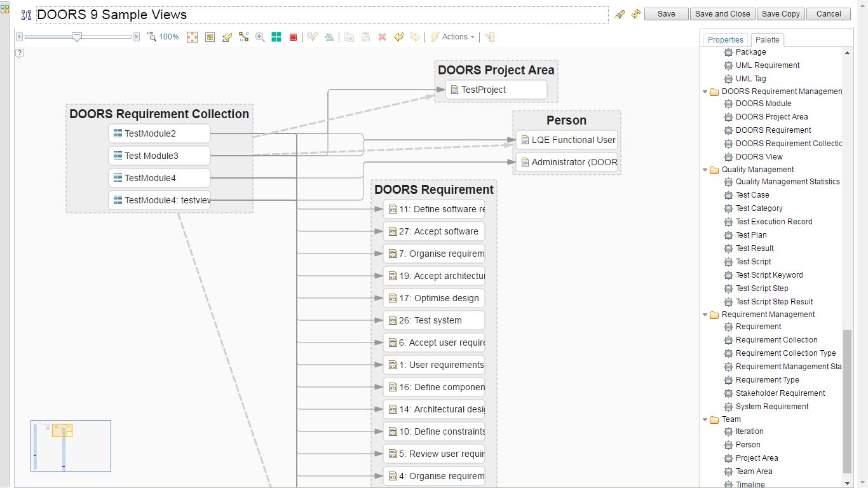Click the undo arrow icon
The height and width of the screenshot is (488, 868).
398,37
